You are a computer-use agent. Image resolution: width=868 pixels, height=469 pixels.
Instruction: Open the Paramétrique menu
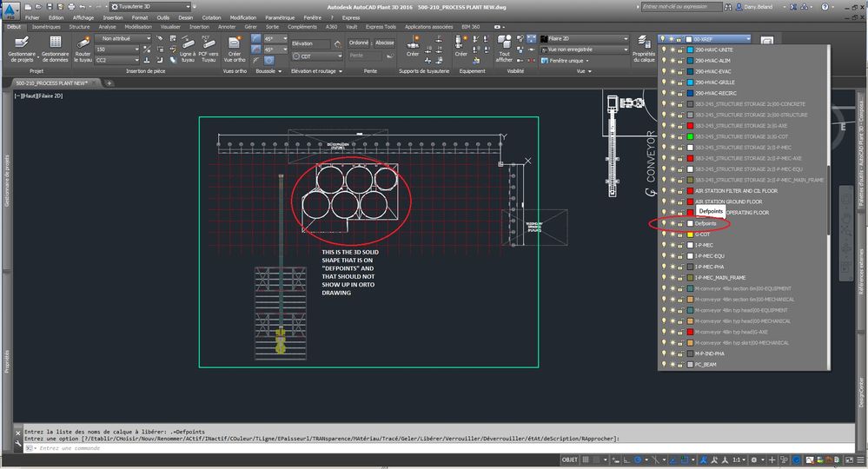pos(280,17)
